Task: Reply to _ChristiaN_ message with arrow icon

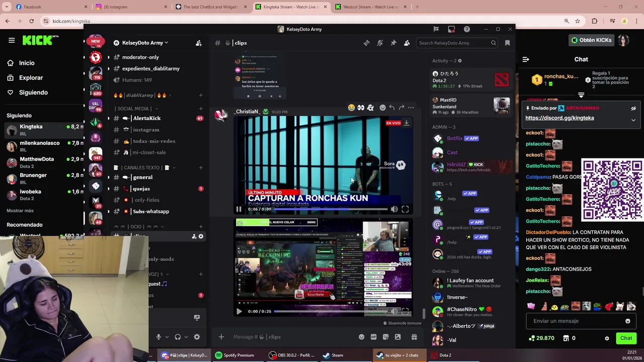Action: coord(392,108)
